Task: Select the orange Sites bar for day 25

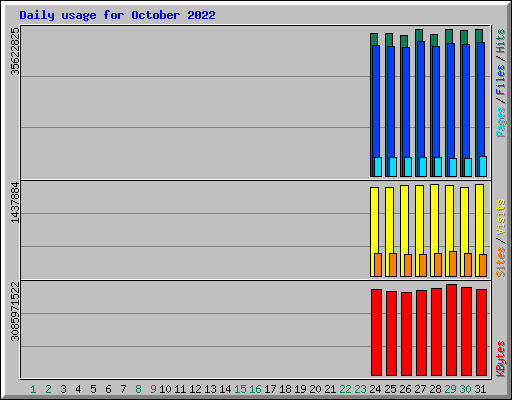Action: 393,265
